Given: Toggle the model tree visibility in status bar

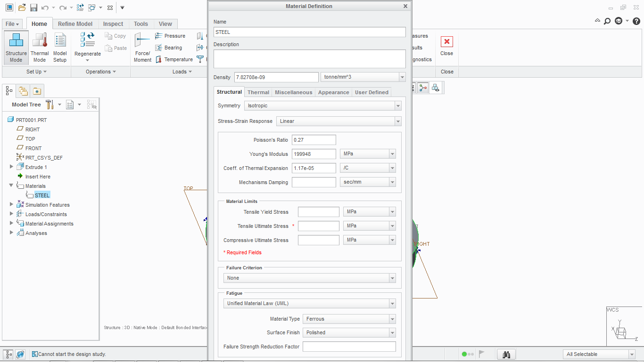Looking at the screenshot, I should pos(9,355).
